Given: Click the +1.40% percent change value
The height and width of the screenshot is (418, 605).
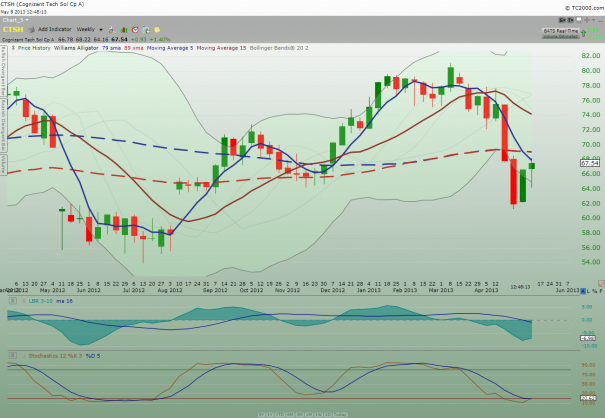Looking at the screenshot, I should (160, 39).
